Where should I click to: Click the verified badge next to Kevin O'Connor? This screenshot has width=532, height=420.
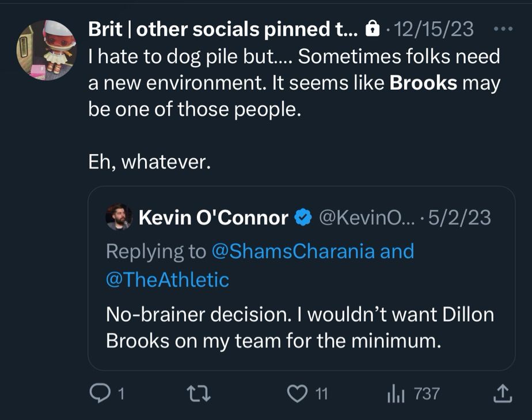(x=301, y=217)
